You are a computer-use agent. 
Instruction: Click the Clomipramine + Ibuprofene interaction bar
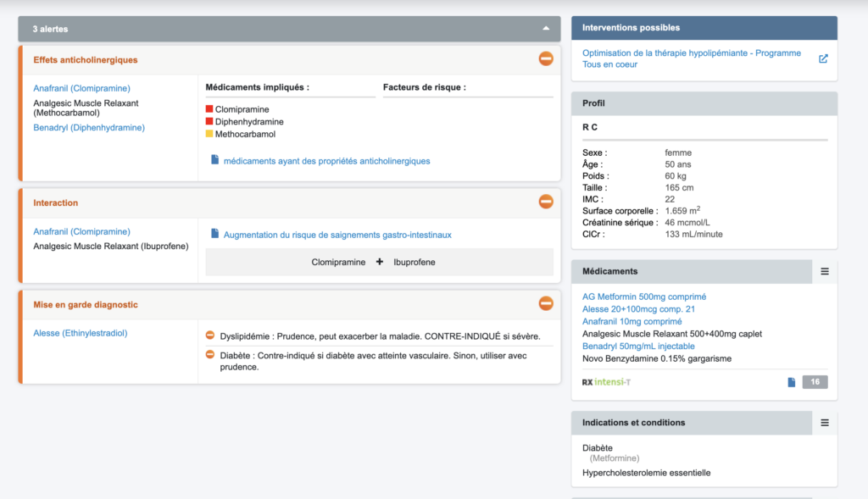coord(379,263)
